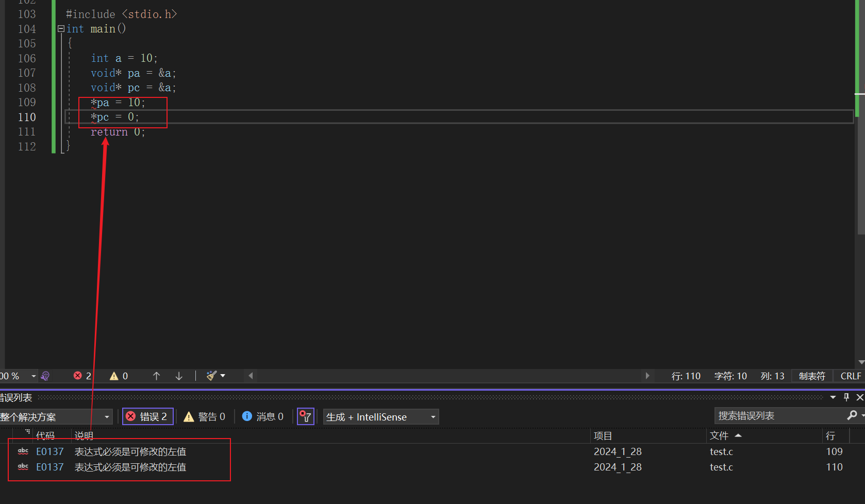Screen dimensions: 865x504
Task: Click the horizontal scrollbar right arrow
Action: 647,376
